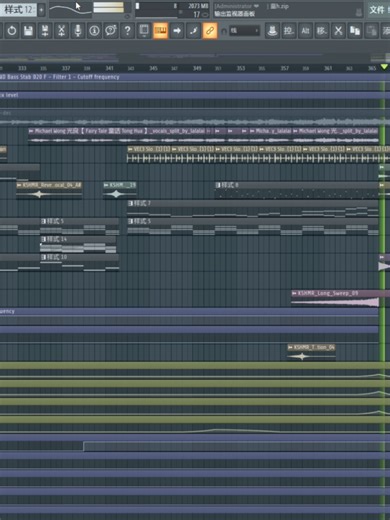The image size is (390, 520).
Task: Click the microphone recording icon
Action: 78,31
